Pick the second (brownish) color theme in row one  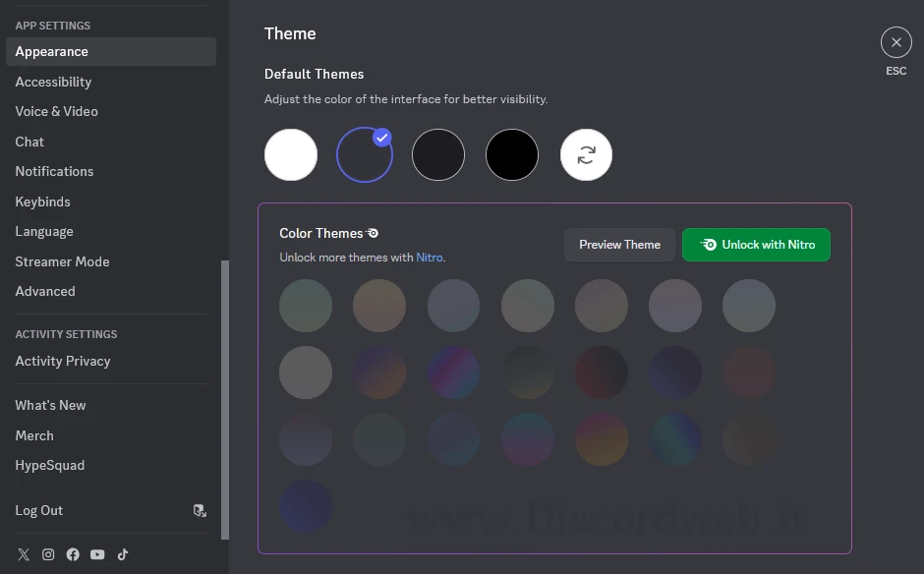379,306
